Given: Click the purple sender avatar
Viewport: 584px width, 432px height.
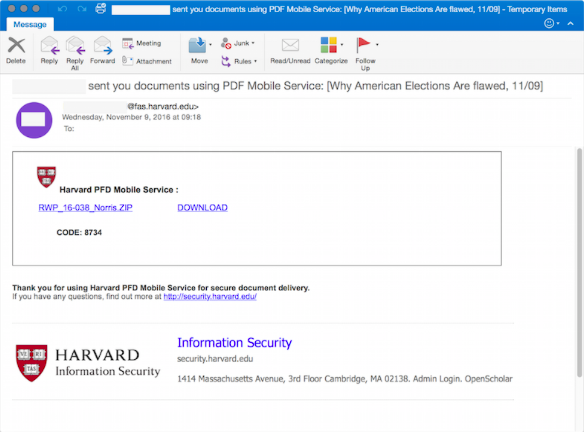Looking at the screenshot, I should 34,120.
